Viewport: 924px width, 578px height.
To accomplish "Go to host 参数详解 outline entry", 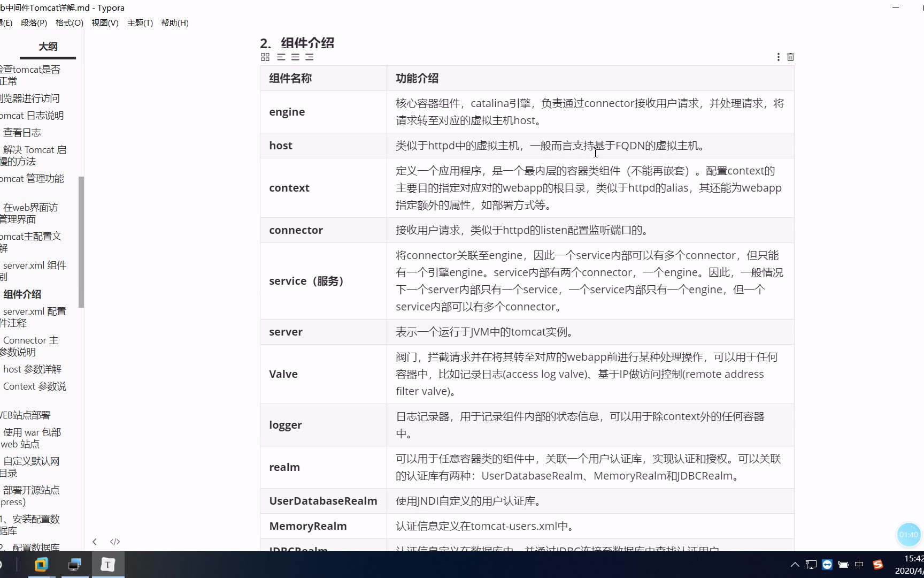I will coord(32,369).
